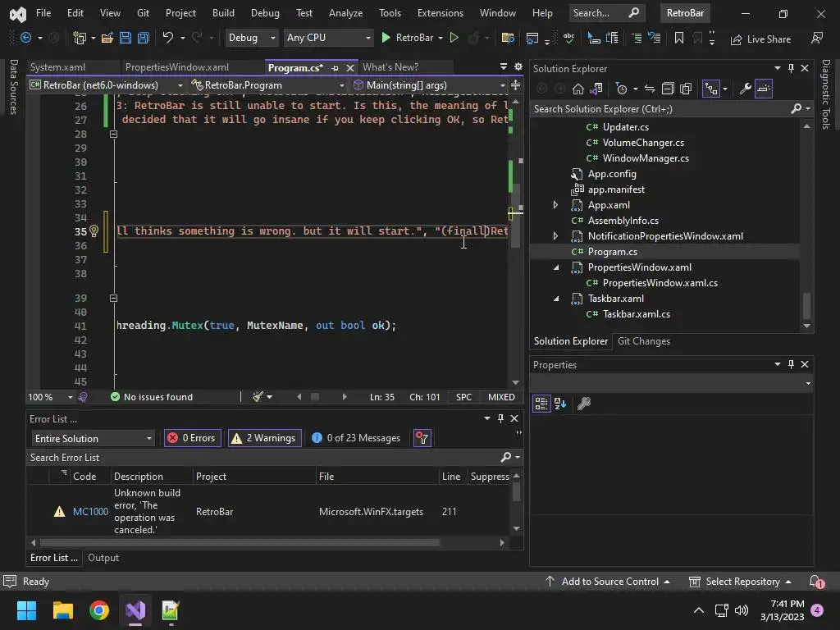This screenshot has width=840, height=630.
Task: Collapse the Taskbar.xaml tree node
Action: (x=556, y=299)
